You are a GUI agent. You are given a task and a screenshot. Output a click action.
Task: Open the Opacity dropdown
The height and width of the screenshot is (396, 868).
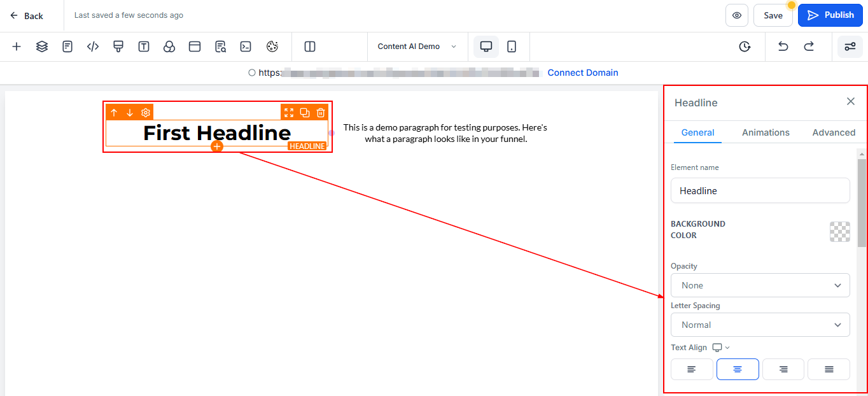pos(760,285)
